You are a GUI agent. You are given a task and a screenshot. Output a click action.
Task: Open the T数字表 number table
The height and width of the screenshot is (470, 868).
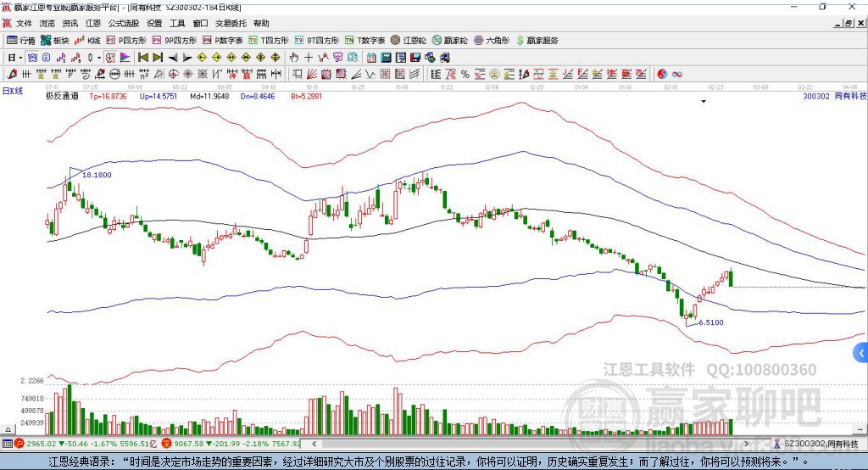tap(364, 41)
